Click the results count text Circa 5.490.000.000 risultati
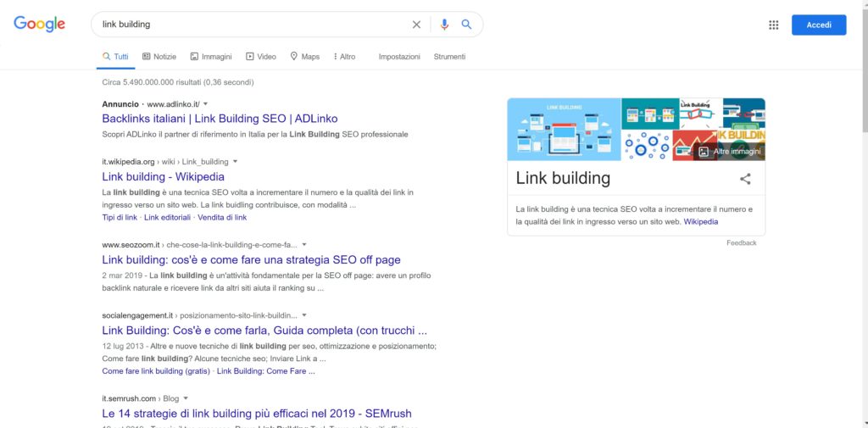 (x=178, y=82)
